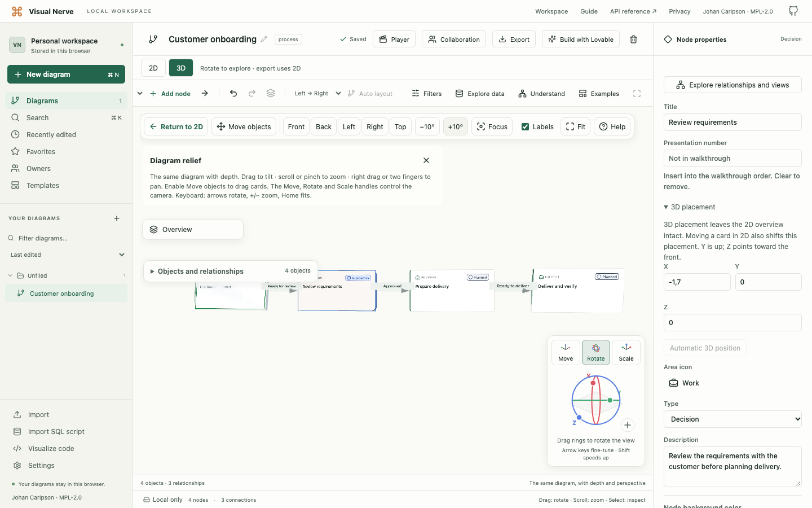
Task: Open Owners section
Action: coord(66,169)
